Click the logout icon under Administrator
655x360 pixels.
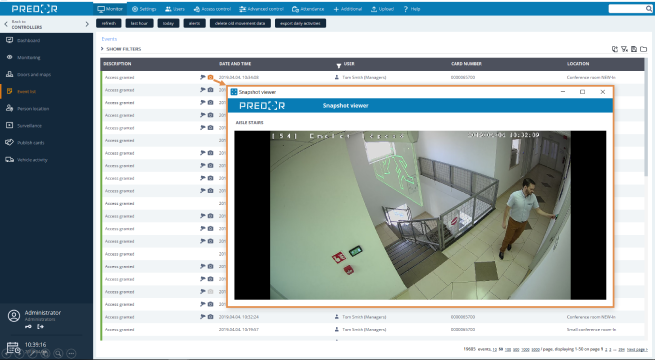click(x=40, y=327)
